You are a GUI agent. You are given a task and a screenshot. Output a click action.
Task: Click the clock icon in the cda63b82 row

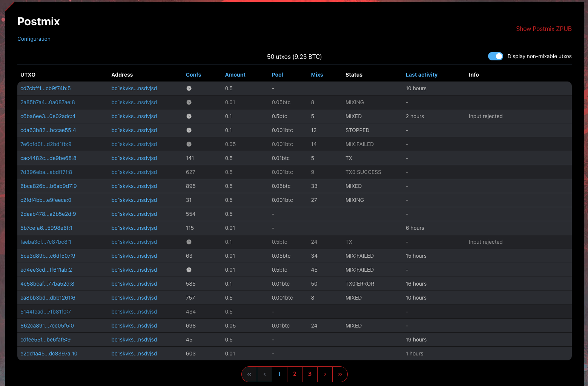[189, 130]
